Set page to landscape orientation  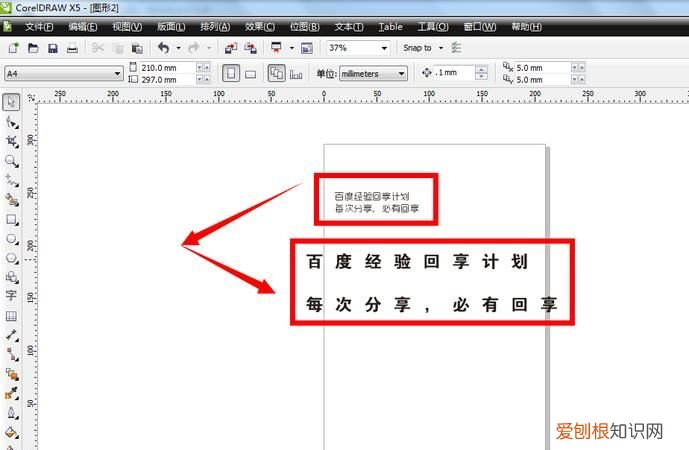[x=250, y=73]
